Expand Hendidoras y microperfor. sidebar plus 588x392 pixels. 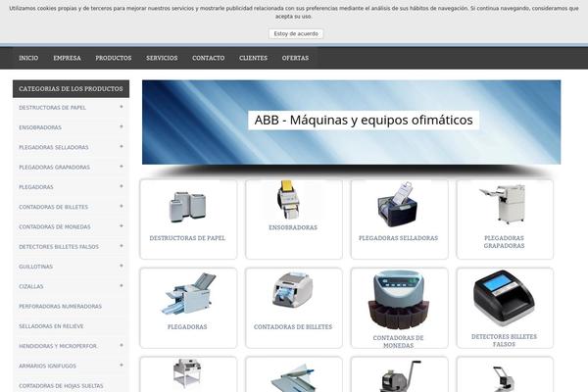(x=122, y=346)
